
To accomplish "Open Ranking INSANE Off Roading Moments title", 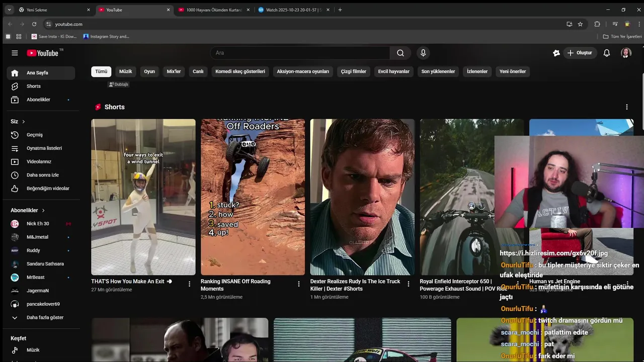I will (x=235, y=285).
